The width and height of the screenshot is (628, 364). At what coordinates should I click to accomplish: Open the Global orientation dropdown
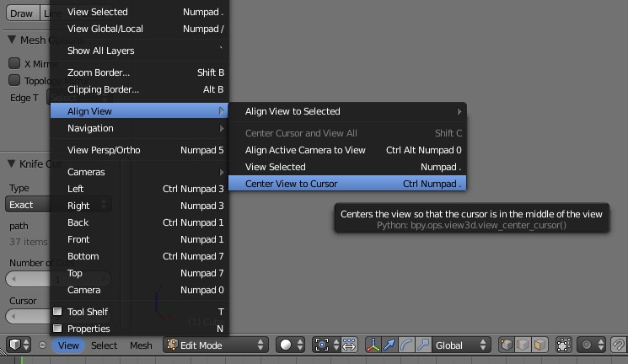point(461,345)
